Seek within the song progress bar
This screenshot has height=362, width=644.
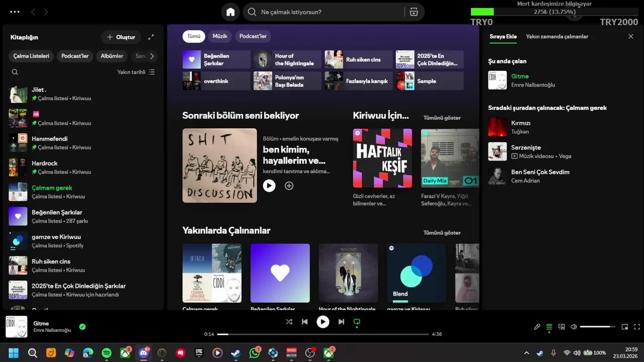[323, 334]
